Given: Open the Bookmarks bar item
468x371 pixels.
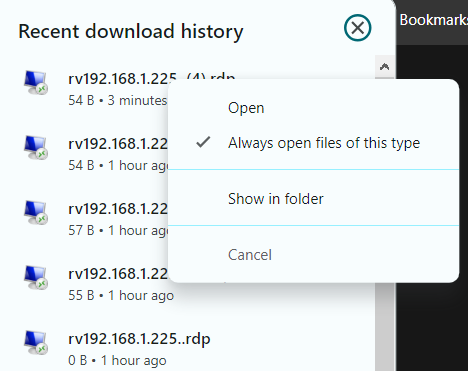Looking at the screenshot, I should [x=433, y=20].
